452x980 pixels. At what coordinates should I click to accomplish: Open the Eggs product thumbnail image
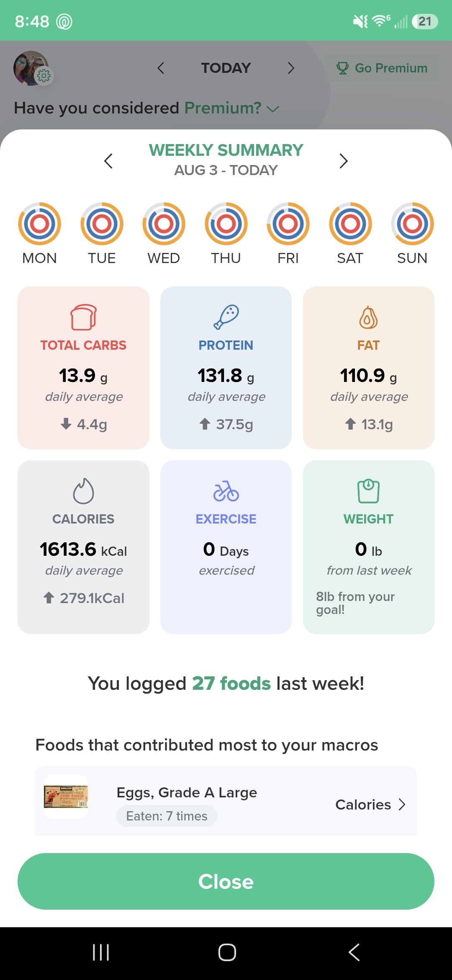click(x=66, y=797)
